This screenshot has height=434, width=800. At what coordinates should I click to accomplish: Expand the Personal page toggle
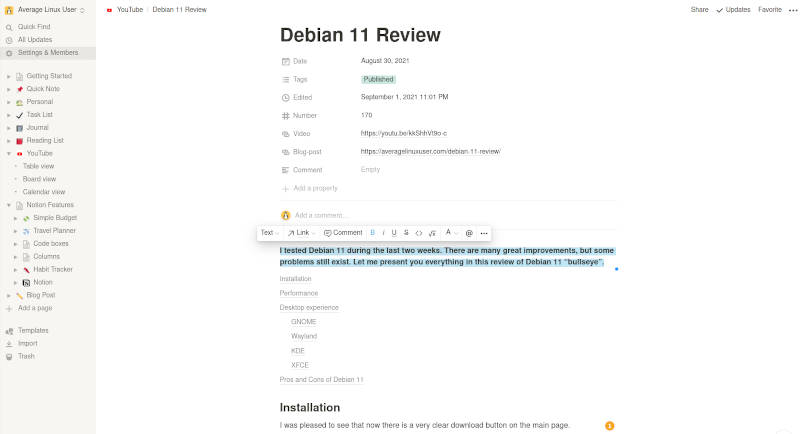[9, 102]
